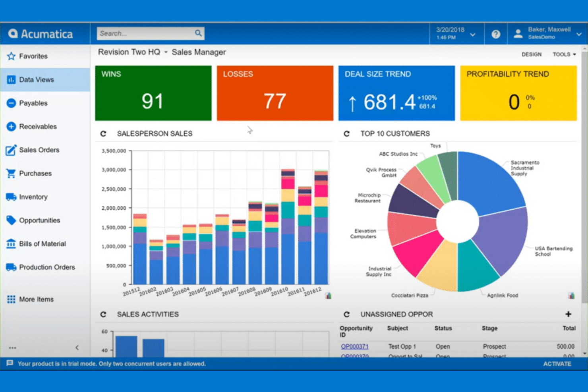Image resolution: width=588 pixels, height=392 pixels.
Task: Click the trial mode message icon
Action: [x=10, y=363]
